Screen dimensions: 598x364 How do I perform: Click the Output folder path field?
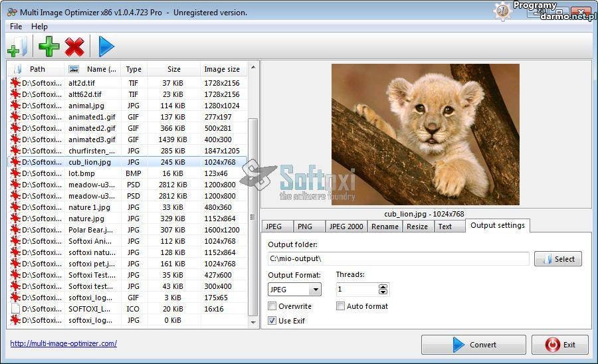[398, 258]
